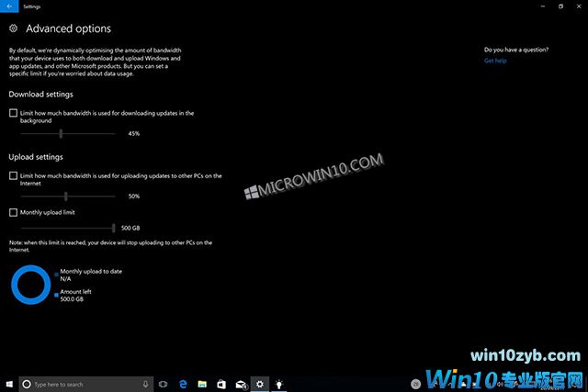Image resolution: width=588 pixels, height=392 pixels.
Task: Enable the download bandwidth limit checkbox
Action: 13,113
